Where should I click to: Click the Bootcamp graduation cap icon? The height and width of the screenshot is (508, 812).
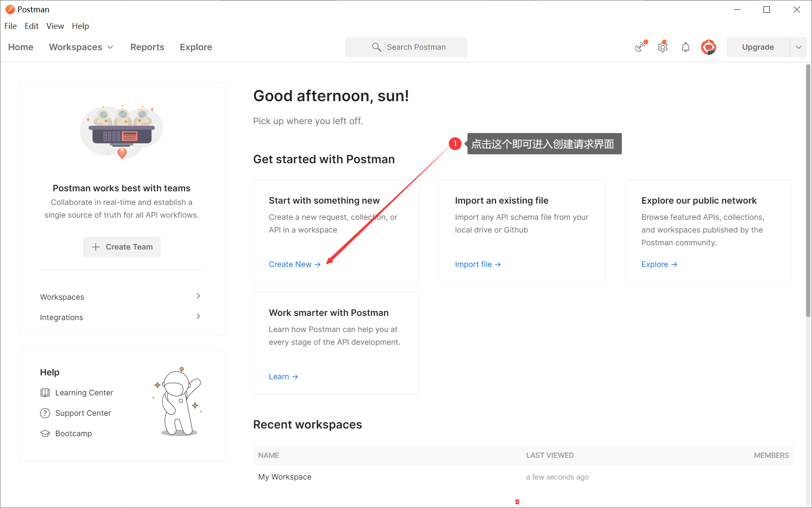pos(45,434)
